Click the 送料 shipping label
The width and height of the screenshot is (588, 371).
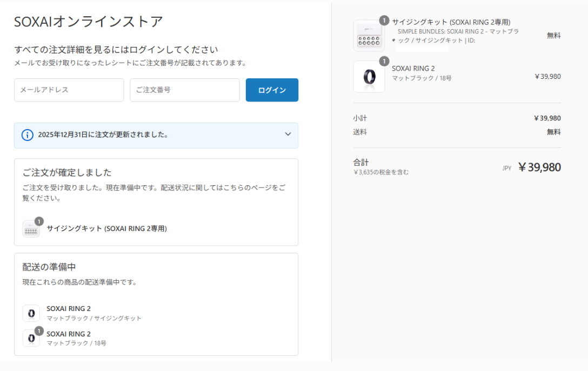click(x=359, y=132)
